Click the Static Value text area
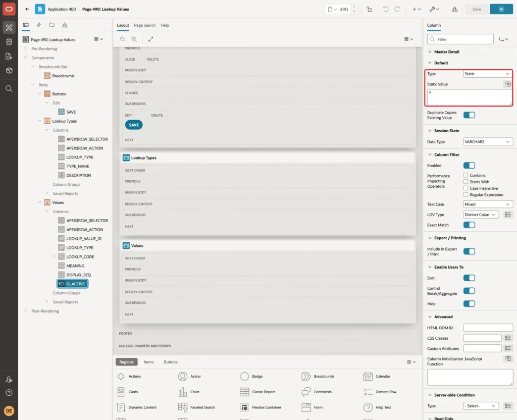517x420 pixels. coord(470,97)
